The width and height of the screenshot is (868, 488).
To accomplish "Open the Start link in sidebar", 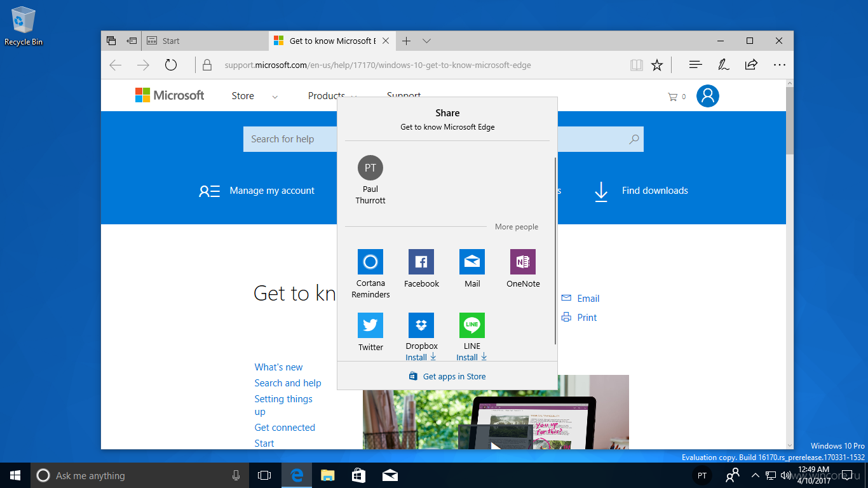I will point(264,444).
